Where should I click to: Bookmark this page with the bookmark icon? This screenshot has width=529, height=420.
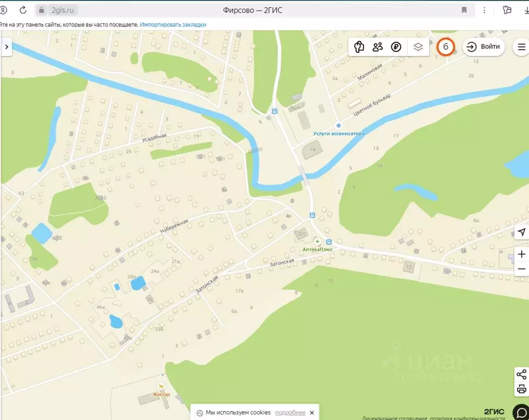464,10
